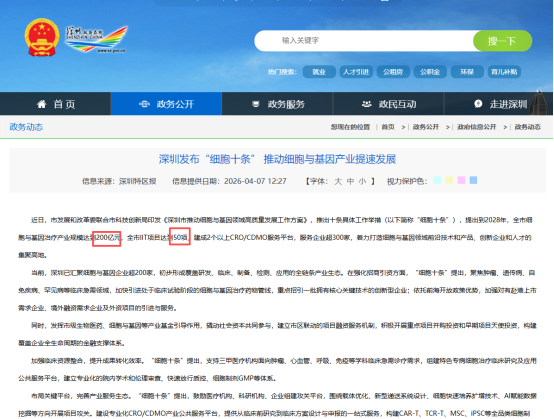This screenshot has height=419, width=554.
Task: Click the 政务服务 navigation icon
Action: pyautogui.click(x=256, y=104)
